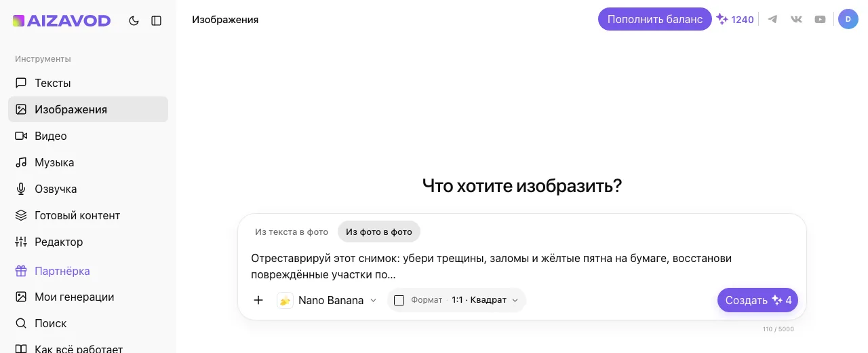Image resolution: width=868 pixels, height=353 pixels.
Task: Click the 110 / 5000 character counter
Action: pos(778,329)
